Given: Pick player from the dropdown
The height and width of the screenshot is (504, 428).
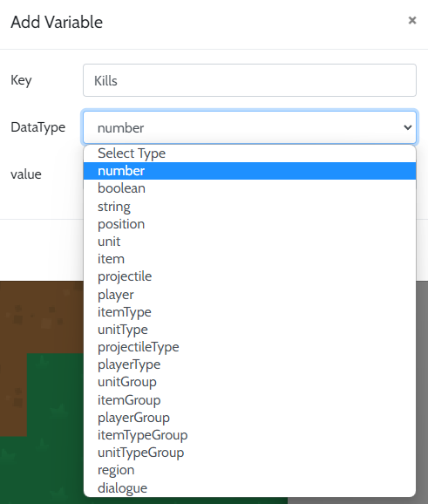Looking at the screenshot, I should [x=249, y=295].
